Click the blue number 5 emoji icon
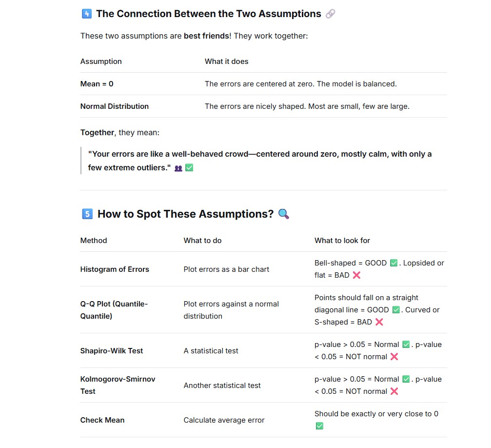The width and height of the screenshot is (491, 448). pos(87,214)
